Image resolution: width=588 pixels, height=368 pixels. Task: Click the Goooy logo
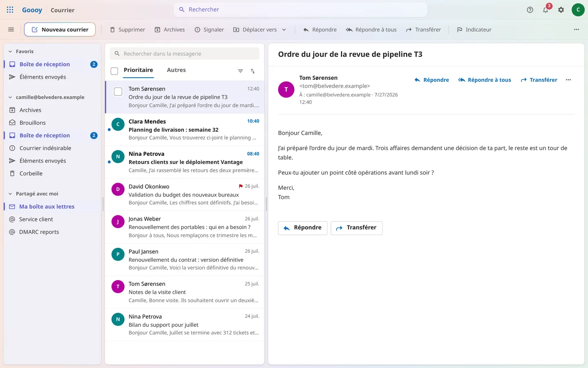click(32, 10)
